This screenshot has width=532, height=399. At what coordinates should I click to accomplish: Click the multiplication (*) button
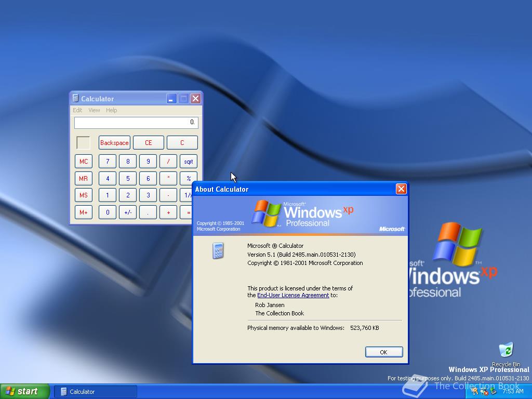168,179
